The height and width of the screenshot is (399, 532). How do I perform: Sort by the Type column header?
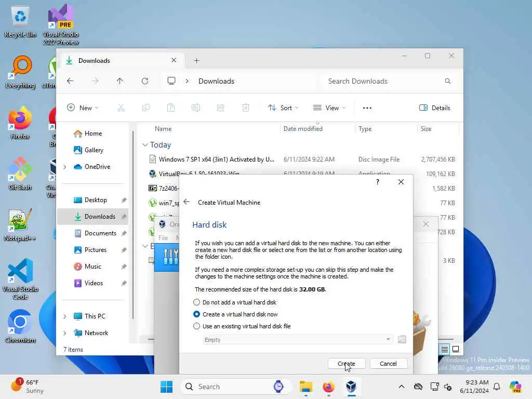pyautogui.click(x=365, y=129)
